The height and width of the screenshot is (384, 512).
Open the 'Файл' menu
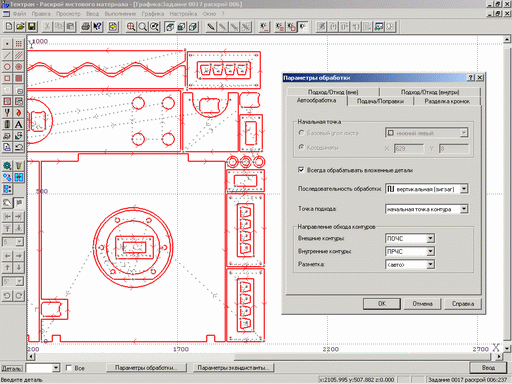point(19,14)
